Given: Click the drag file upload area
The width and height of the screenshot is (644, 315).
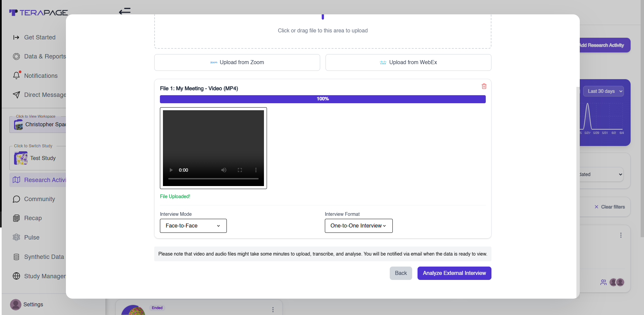Looking at the screenshot, I should [323, 31].
